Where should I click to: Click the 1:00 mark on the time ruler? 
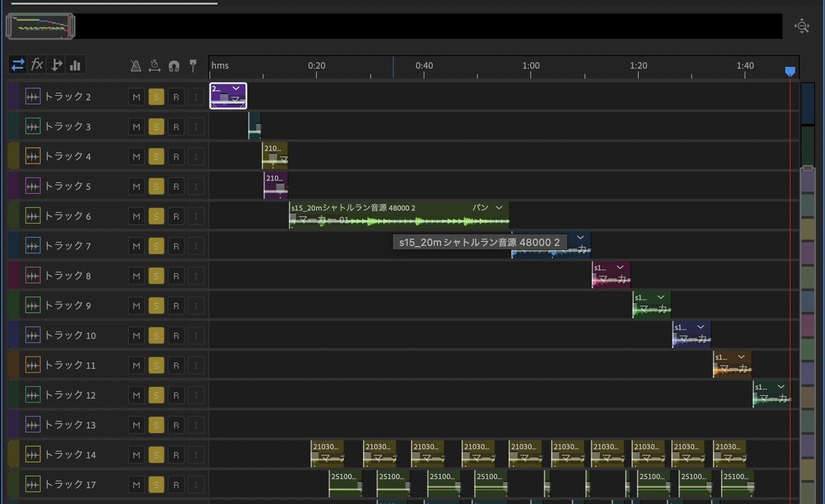(531, 66)
